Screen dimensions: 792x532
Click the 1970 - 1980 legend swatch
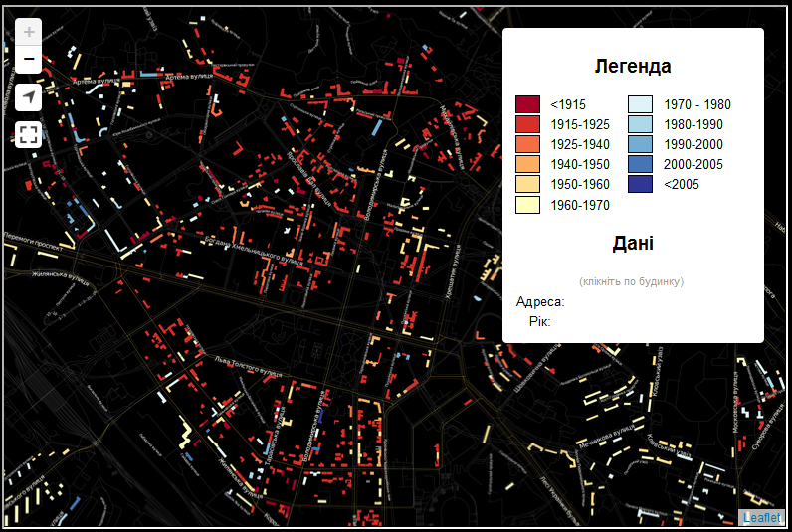pyautogui.click(x=641, y=104)
